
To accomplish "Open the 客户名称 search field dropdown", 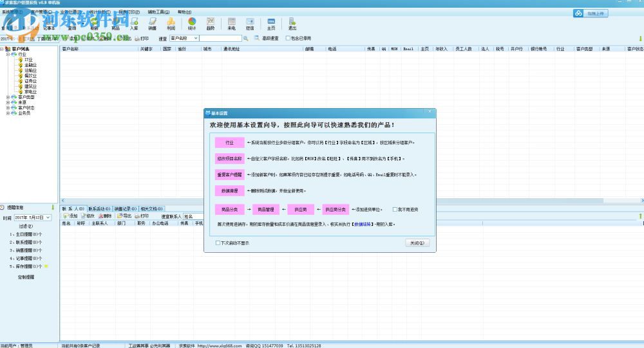I will coord(196,38).
